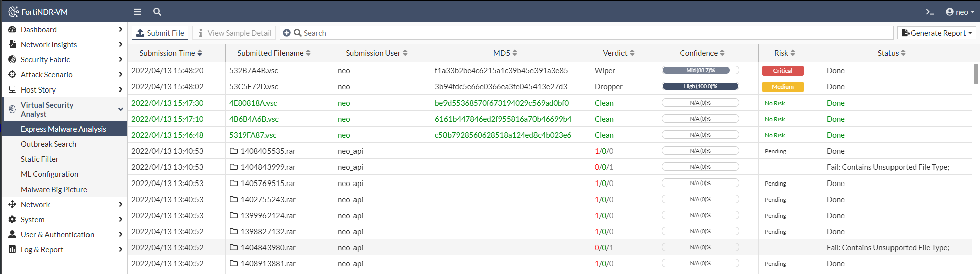This screenshot has height=274, width=980.
Task: Click the Search input field
Action: (593, 33)
